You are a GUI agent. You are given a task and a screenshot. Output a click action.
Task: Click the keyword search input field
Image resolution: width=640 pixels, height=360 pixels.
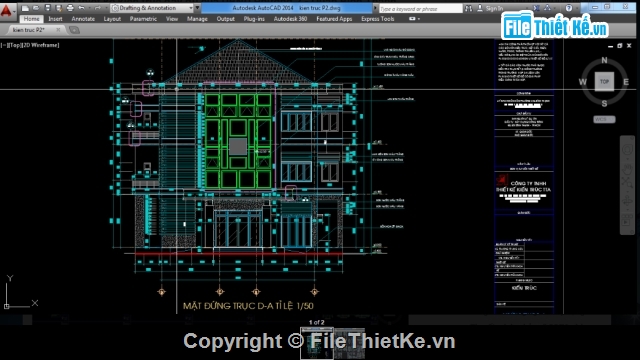click(420, 8)
